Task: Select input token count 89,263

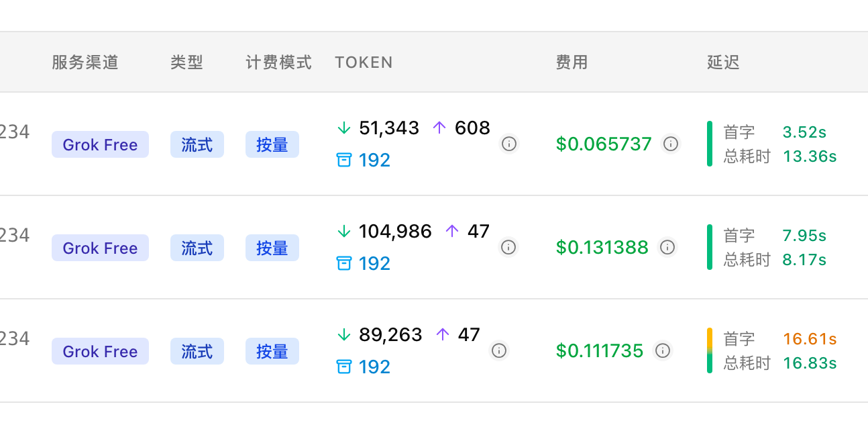Action: click(390, 334)
